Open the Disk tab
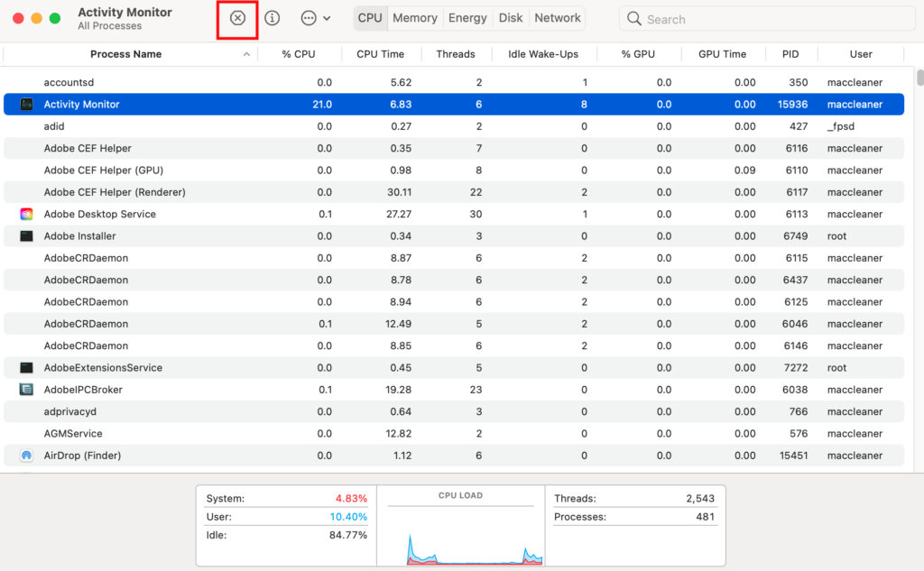The height and width of the screenshot is (571, 924). coord(511,18)
